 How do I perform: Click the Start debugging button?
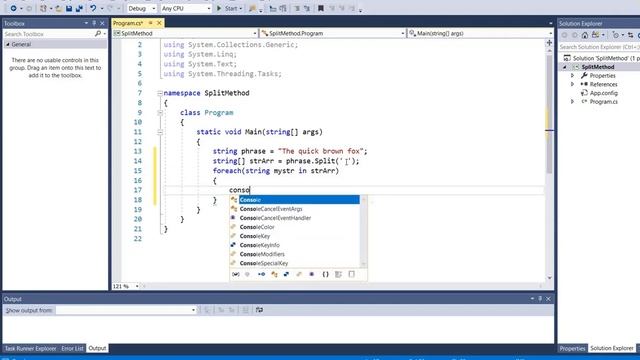(x=229, y=8)
